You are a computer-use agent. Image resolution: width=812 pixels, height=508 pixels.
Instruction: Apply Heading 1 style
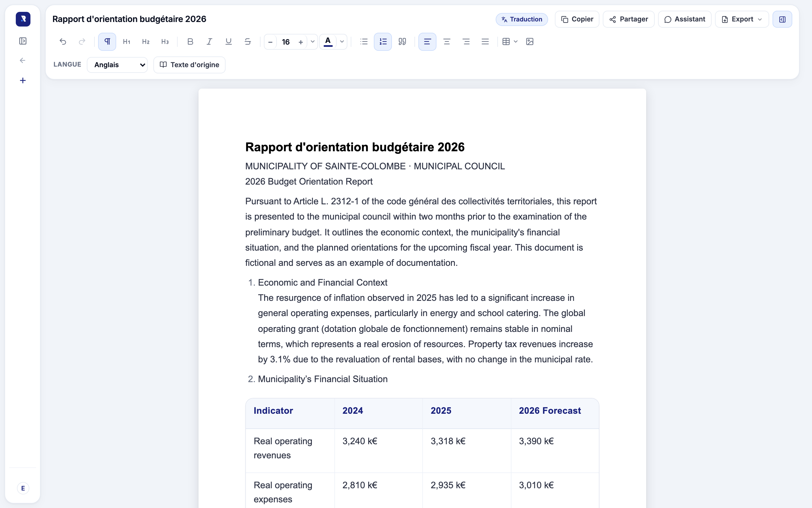coord(127,42)
